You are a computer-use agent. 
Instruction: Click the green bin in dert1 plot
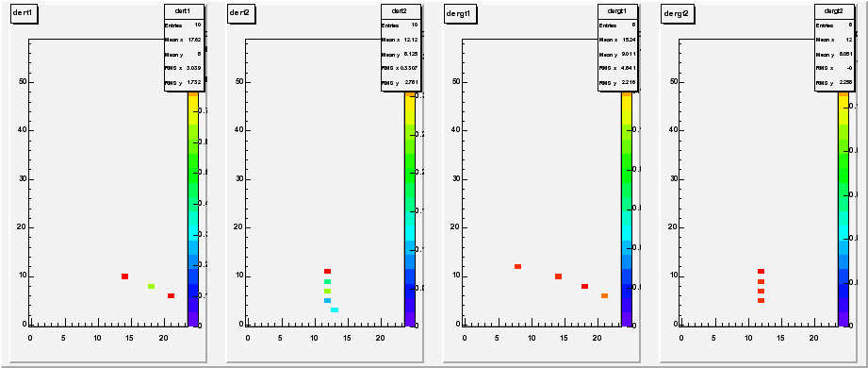[x=151, y=286]
